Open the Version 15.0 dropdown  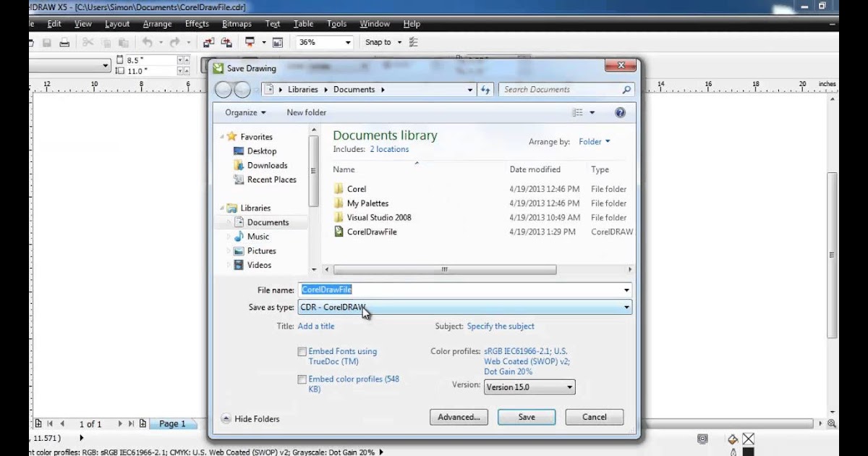pos(529,387)
